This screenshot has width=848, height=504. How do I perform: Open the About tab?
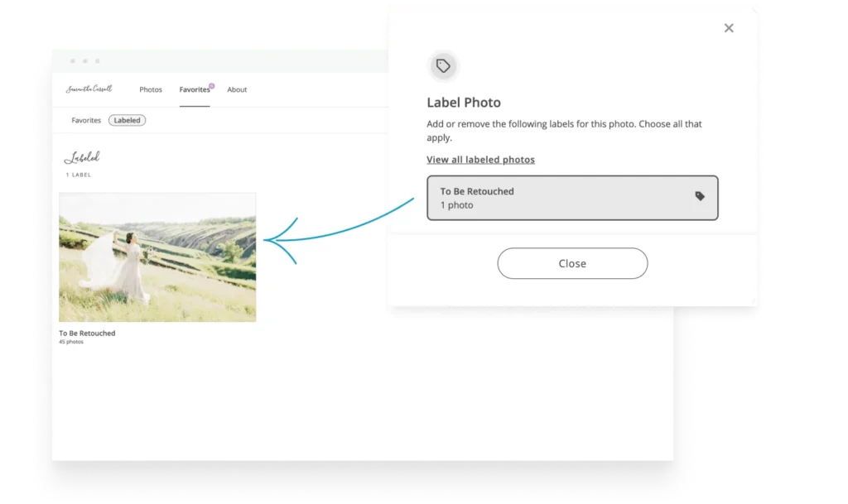[x=237, y=90]
